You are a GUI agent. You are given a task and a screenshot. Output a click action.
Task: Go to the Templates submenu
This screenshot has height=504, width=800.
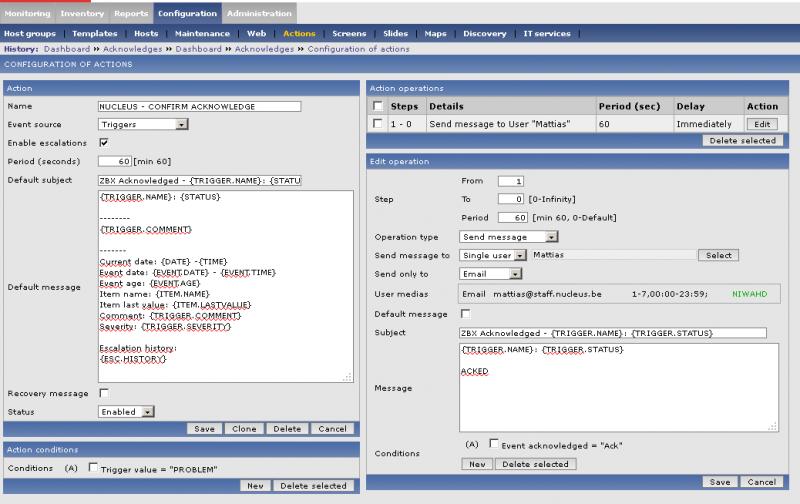pos(94,33)
